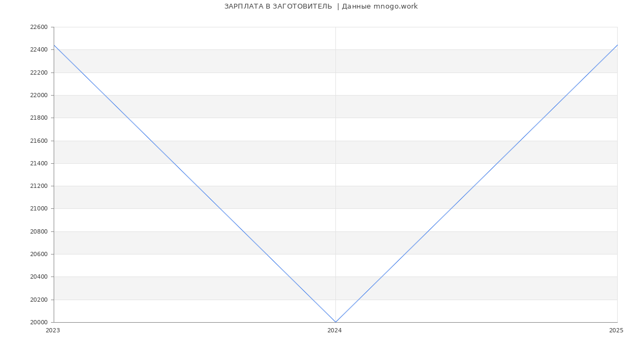The height and width of the screenshot is (349, 644).
Task: Click the 20200 y-axis label
Action: [x=39, y=300]
